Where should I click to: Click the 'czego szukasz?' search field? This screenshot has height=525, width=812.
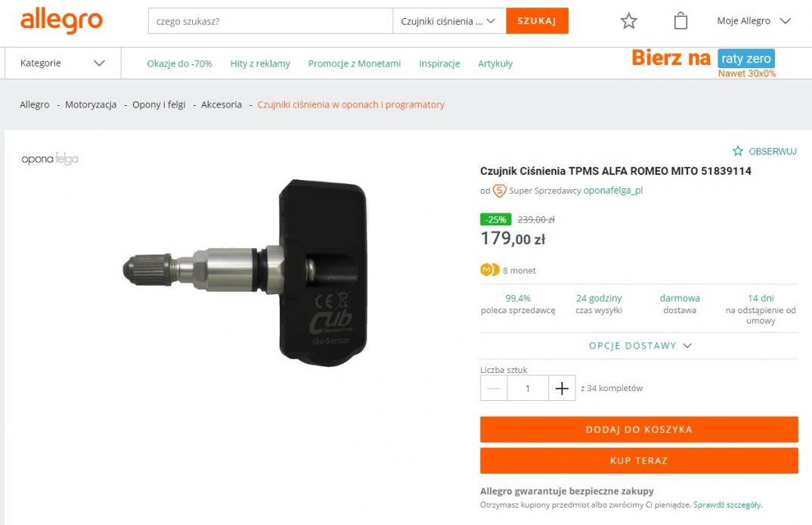271,21
